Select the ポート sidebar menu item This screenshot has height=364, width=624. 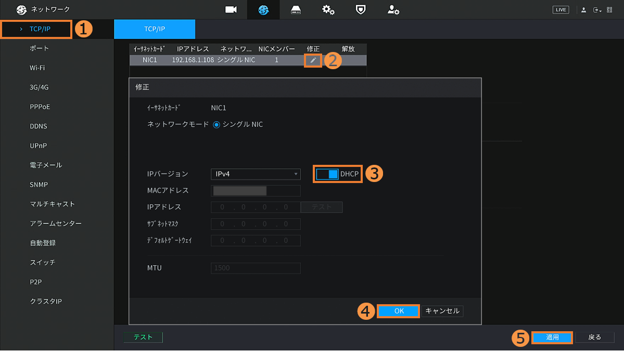click(x=40, y=48)
